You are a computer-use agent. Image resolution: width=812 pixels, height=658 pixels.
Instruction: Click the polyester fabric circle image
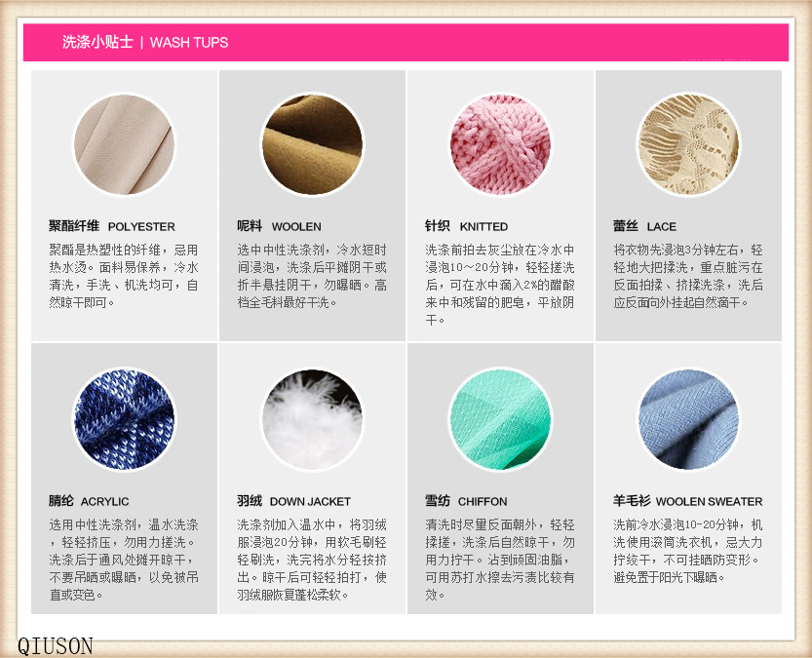click(x=125, y=144)
